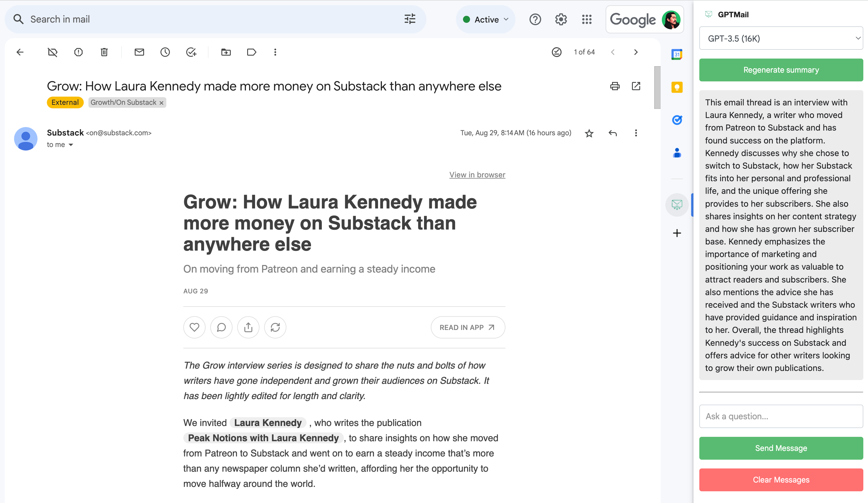Screen dimensions: 868x503
Task: Remove the Growth/On Substack label
Action: point(161,102)
